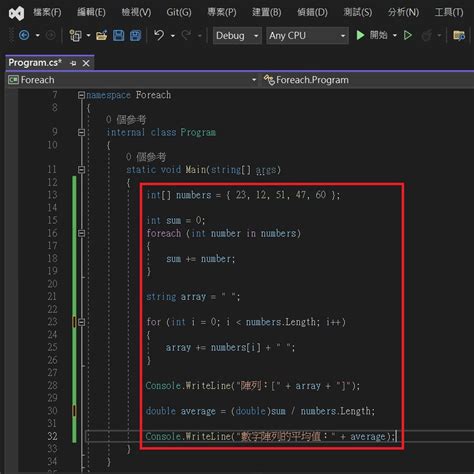Collapse the for loop block at line 23
This screenshot has height=474, width=474.
point(81,322)
